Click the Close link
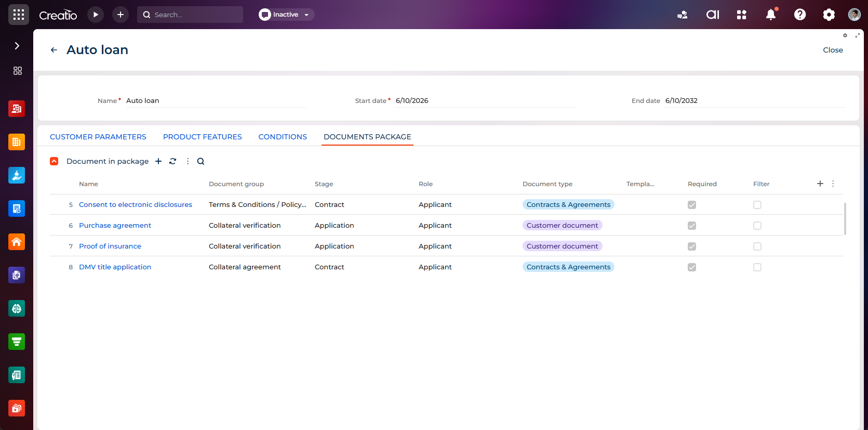 pos(833,50)
